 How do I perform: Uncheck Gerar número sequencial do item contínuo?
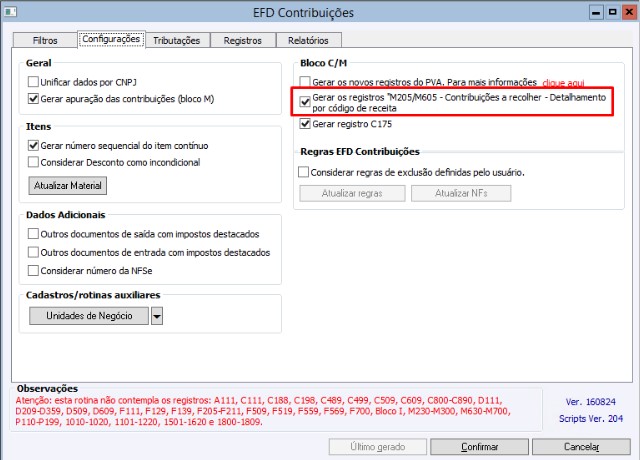pos(33,145)
